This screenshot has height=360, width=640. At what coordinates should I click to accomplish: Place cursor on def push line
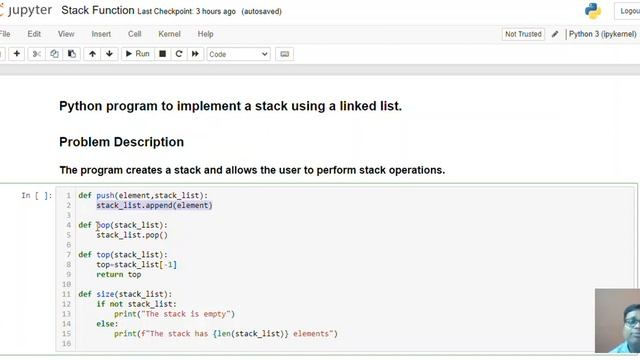[x=143, y=196]
